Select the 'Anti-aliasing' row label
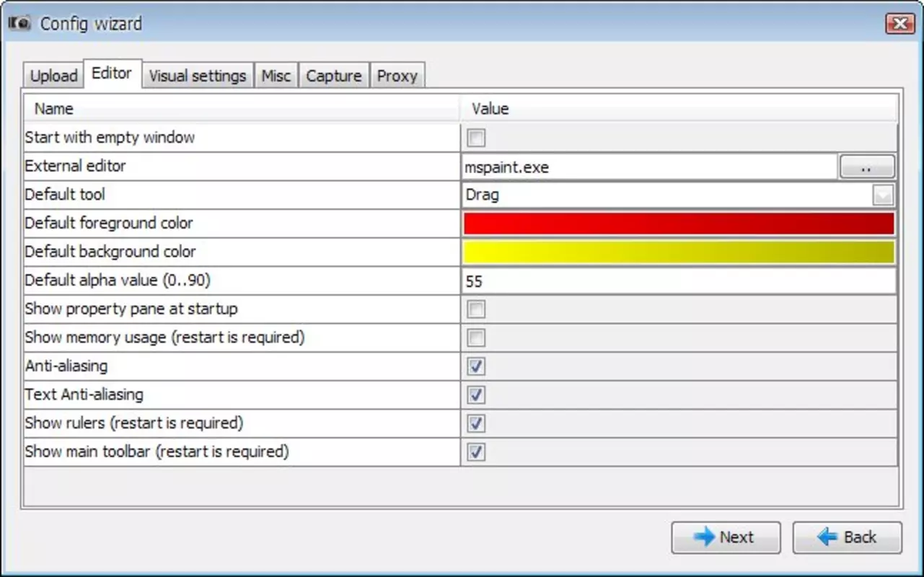 point(66,366)
